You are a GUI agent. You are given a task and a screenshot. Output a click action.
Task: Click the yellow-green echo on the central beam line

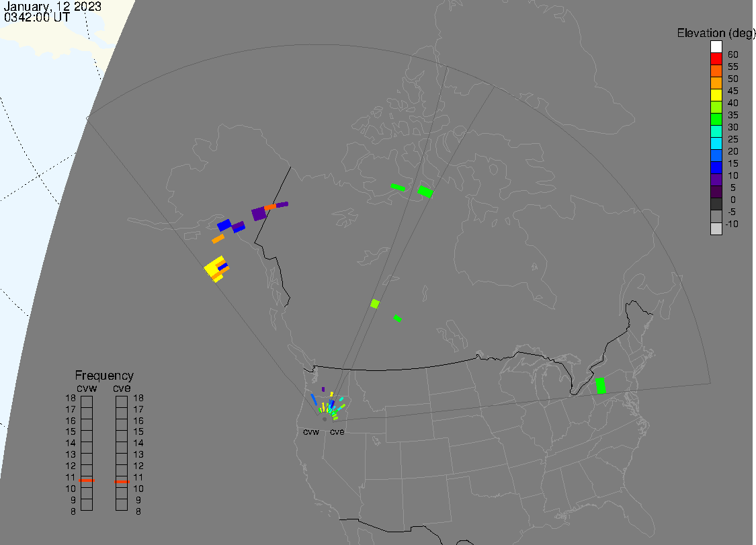coord(375,304)
